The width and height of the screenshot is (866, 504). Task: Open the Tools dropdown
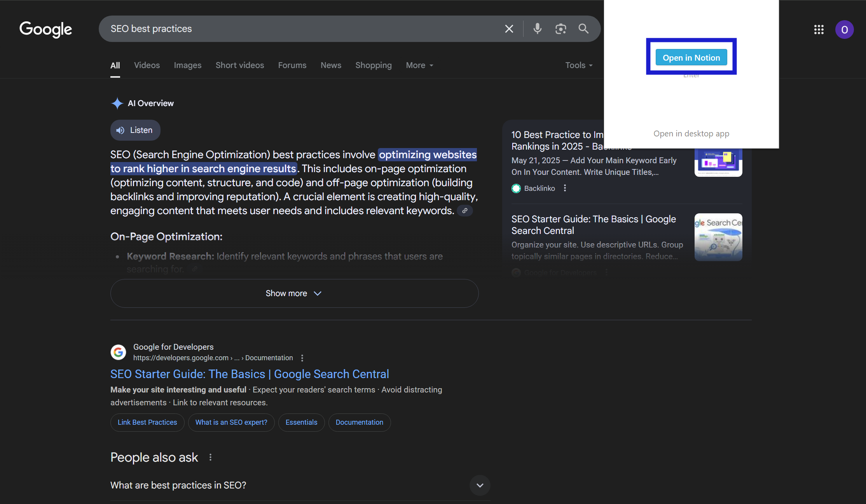pyautogui.click(x=578, y=65)
